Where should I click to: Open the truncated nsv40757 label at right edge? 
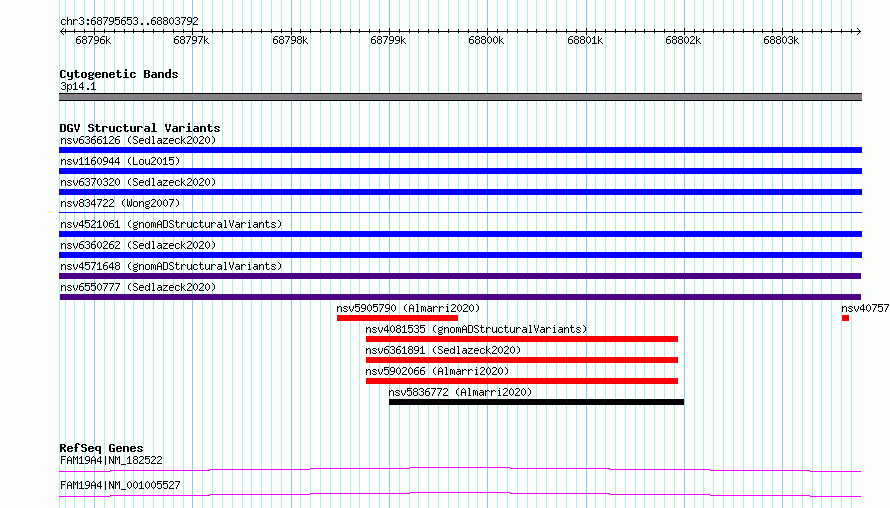pyautogui.click(x=865, y=308)
